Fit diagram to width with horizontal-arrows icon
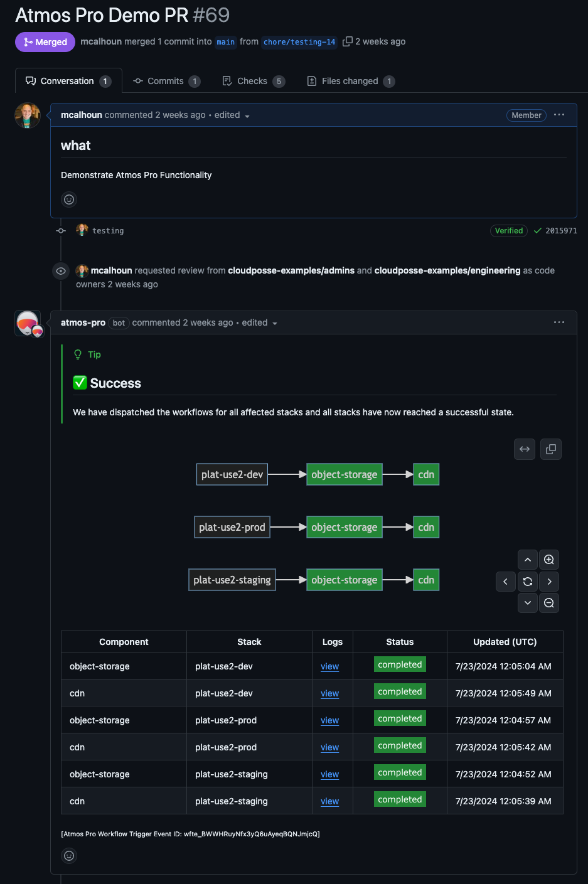588x884 pixels. 525,449
